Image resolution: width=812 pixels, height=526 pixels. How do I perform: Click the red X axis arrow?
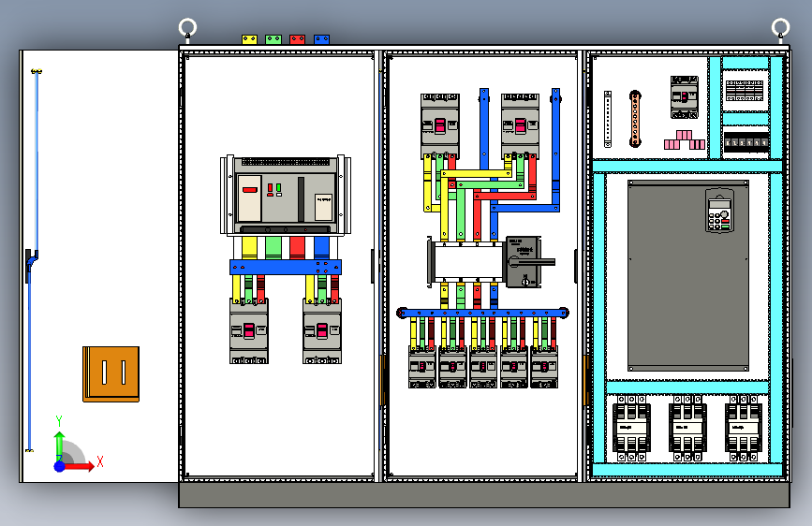tap(80, 466)
